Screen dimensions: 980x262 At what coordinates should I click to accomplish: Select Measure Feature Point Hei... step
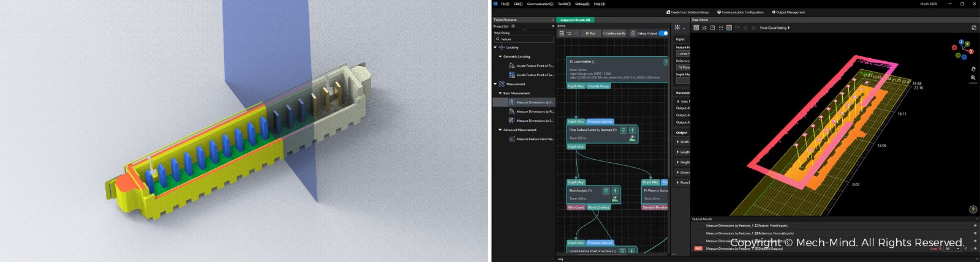pyautogui.click(x=532, y=139)
